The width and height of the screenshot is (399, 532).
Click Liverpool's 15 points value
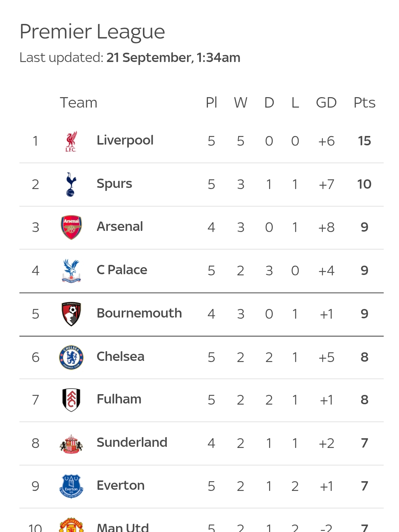pos(364,141)
